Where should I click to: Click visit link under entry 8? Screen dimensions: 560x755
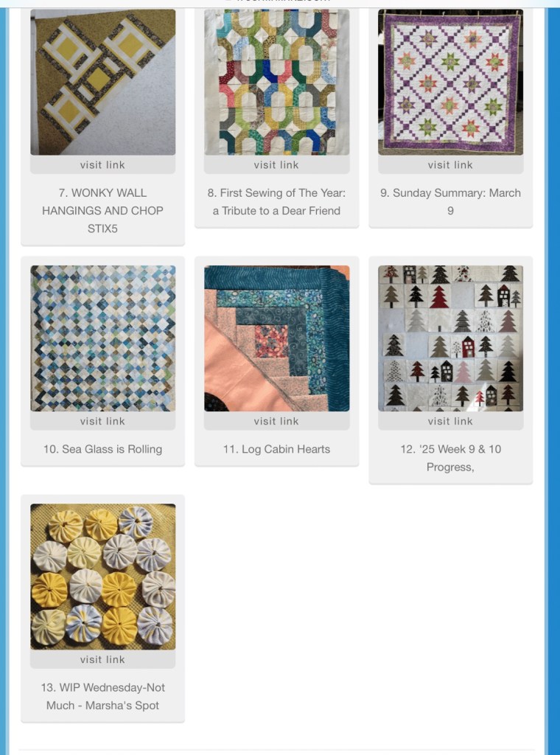point(276,164)
